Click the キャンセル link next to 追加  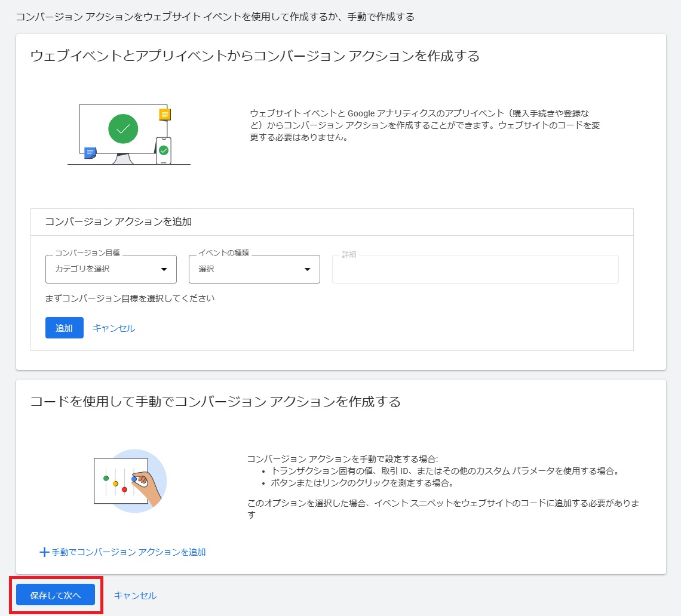113,327
